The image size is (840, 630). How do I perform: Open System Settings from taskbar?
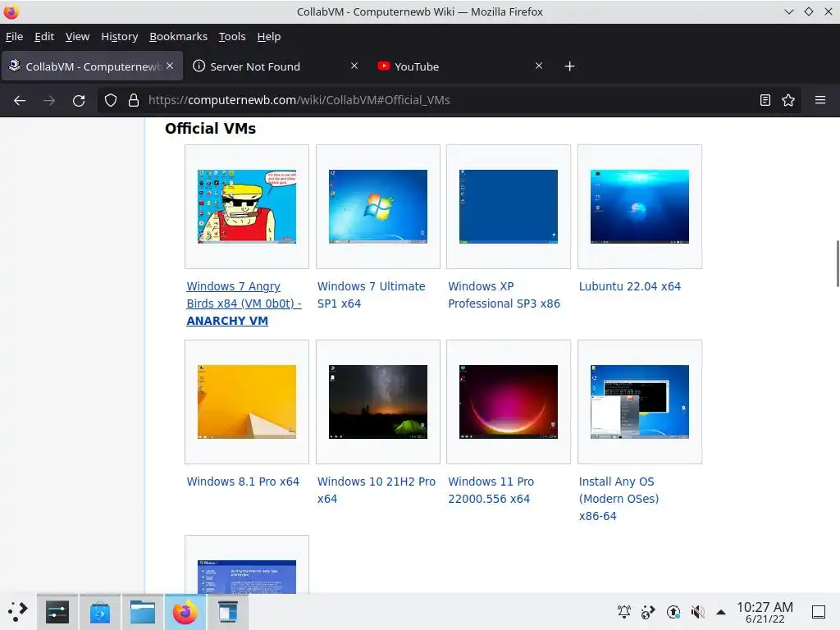coord(57,612)
